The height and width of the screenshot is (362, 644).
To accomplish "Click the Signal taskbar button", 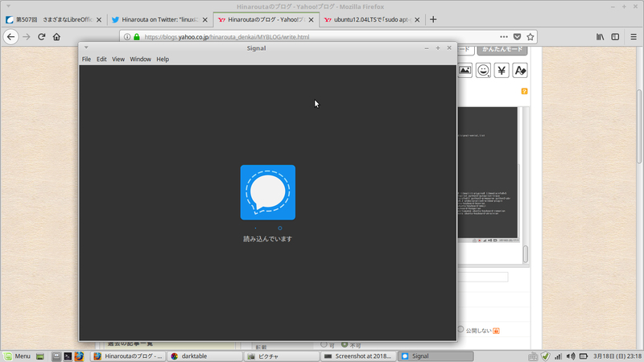I will tap(436, 356).
